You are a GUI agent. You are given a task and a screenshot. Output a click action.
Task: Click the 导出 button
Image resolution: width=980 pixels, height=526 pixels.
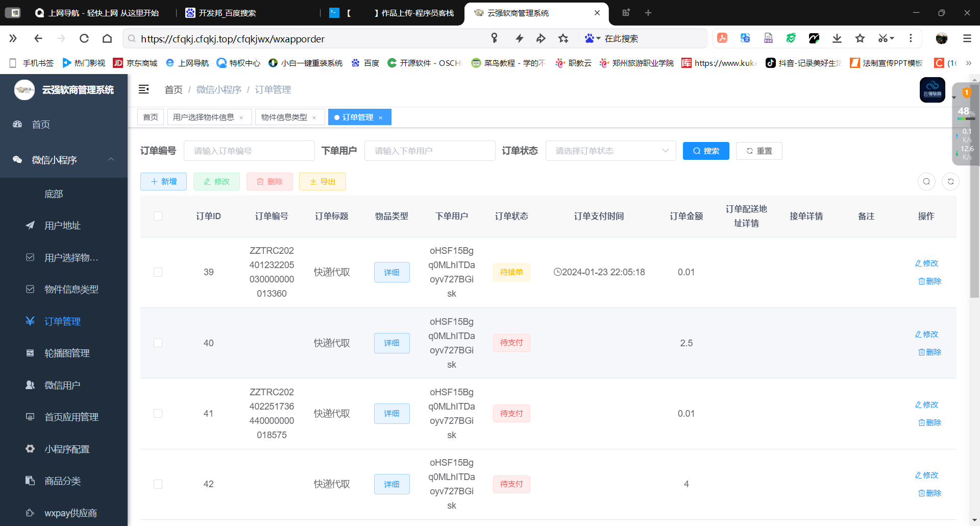[x=323, y=181]
